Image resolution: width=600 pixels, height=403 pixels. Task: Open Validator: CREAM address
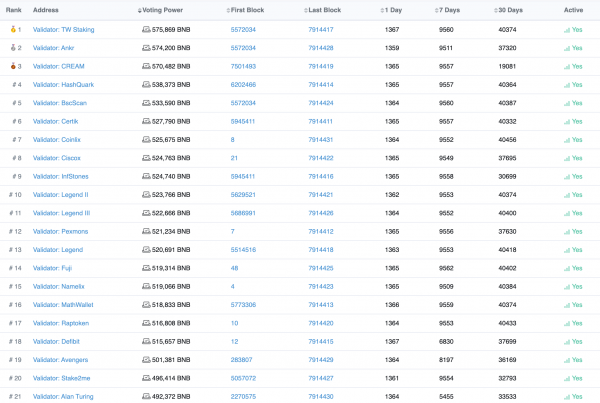coord(59,66)
